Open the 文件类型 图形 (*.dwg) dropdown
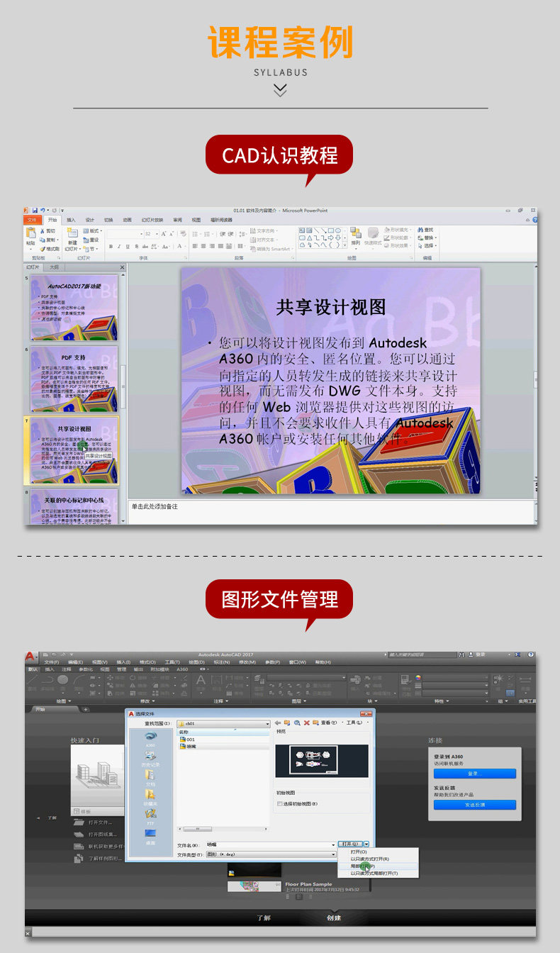 [x=271, y=854]
